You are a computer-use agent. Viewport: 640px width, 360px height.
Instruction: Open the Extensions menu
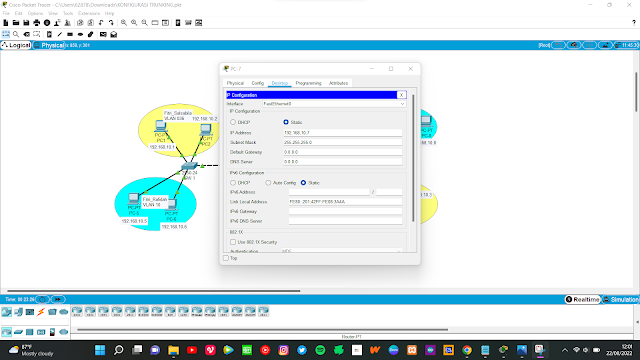tap(89, 13)
